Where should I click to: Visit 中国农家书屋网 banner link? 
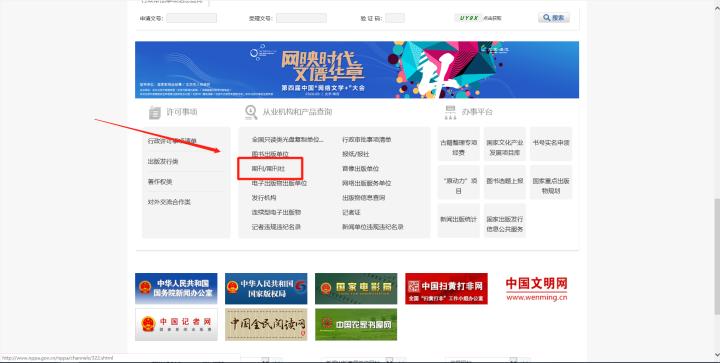[x=356, y=324]
